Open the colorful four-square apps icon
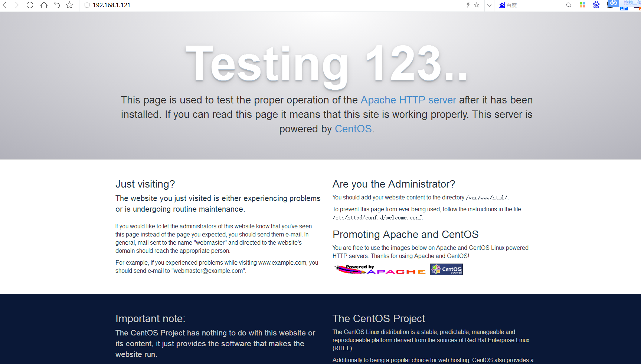The width and height of the screenshot is (641, 364). pyautogui.click(x=582, y=5)
